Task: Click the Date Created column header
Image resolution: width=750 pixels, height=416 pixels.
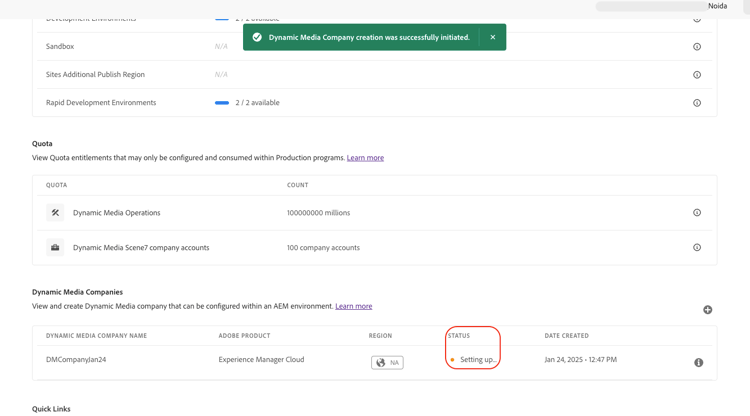Action: coord(566,336)
